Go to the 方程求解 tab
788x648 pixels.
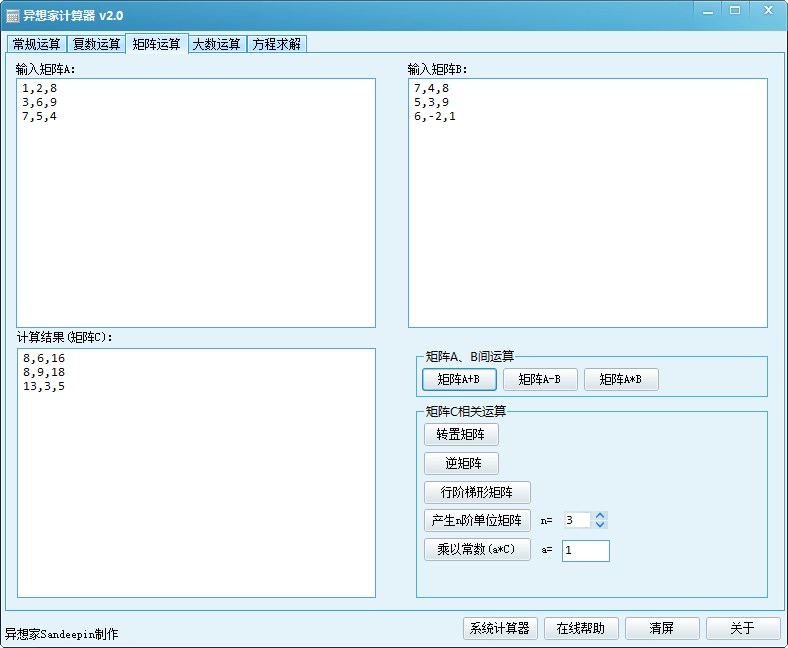276,44
